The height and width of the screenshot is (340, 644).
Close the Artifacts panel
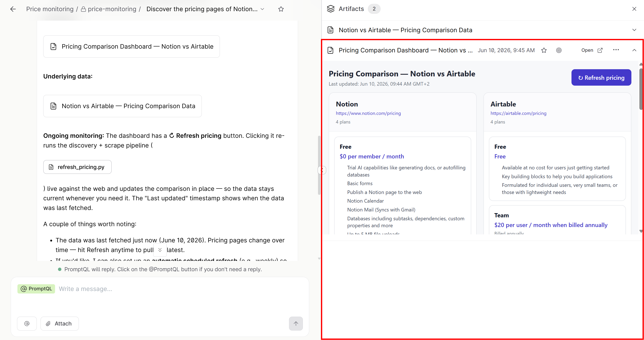(x=634, y=9)
